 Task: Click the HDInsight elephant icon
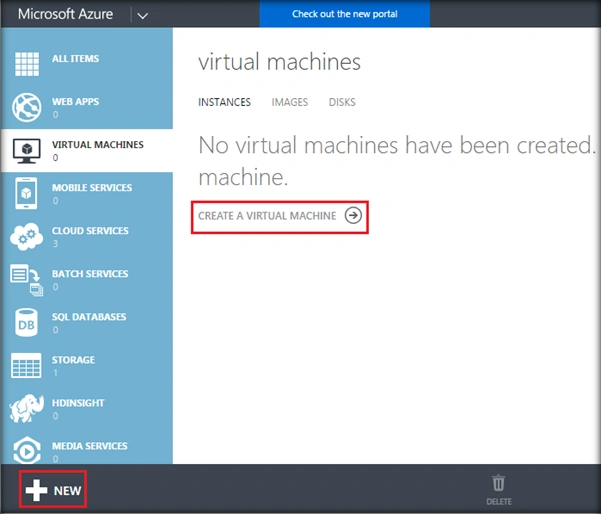tap(26, 409)
